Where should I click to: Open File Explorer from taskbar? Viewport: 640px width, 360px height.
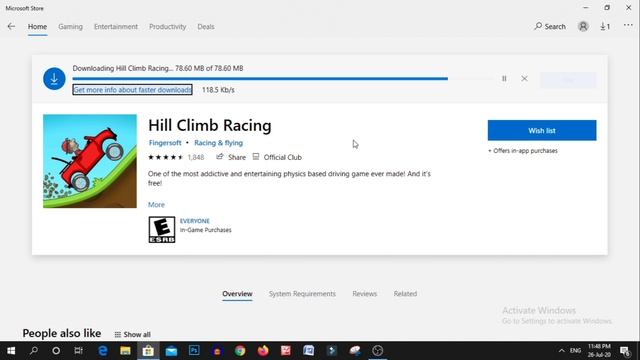tap(125, 351)
